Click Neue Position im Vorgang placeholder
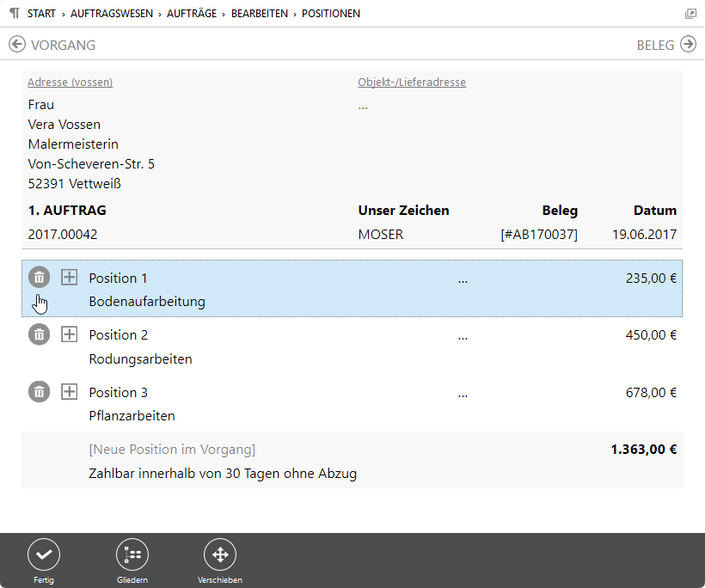 pyautogui.click(x=172, y=450)
